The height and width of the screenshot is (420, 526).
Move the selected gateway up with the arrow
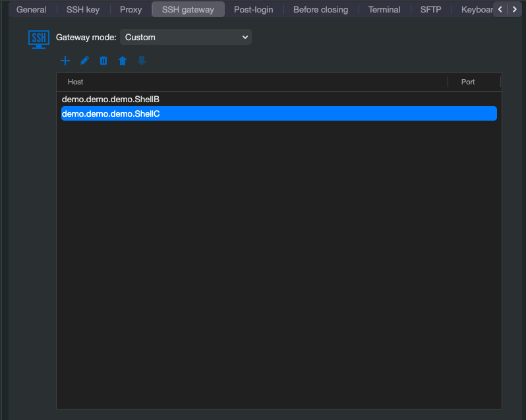[123, 61]
